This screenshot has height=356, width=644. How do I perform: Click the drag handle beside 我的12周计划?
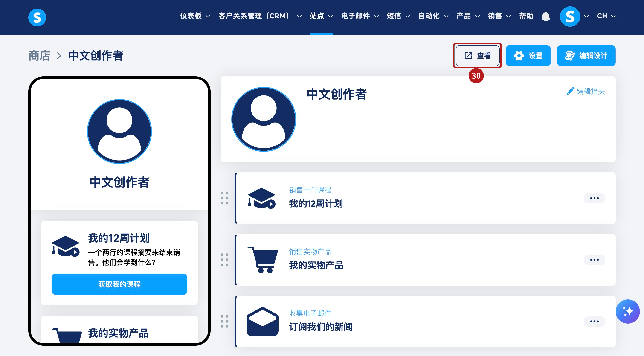224,198
